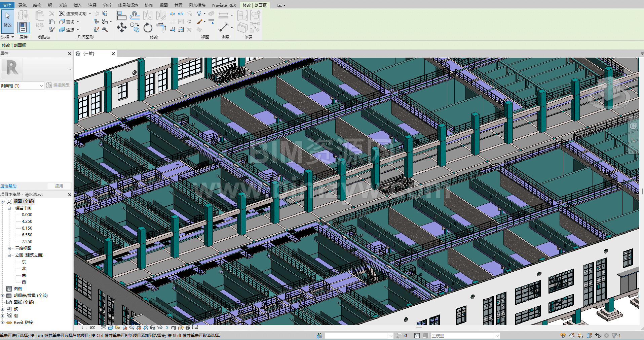Click Temporary Hide/Isolate glasses icon
Screen dimensions: 644x340
click(x=160, y=328)
